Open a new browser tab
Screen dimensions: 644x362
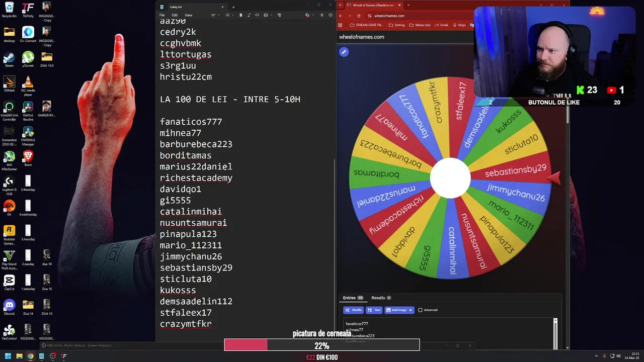(408, 5)
